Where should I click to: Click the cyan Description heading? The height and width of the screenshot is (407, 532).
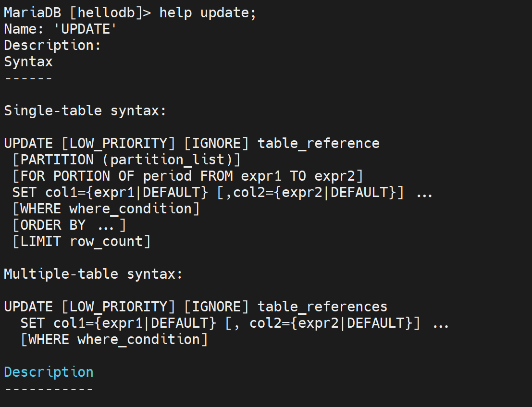coord(49,372)
